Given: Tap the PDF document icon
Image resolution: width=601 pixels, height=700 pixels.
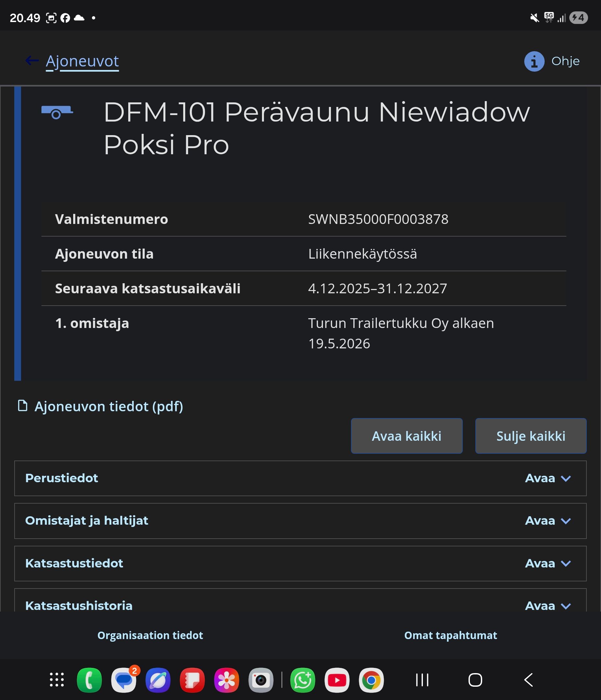Looking at the screenshot, I should click(x=23, y=406).
